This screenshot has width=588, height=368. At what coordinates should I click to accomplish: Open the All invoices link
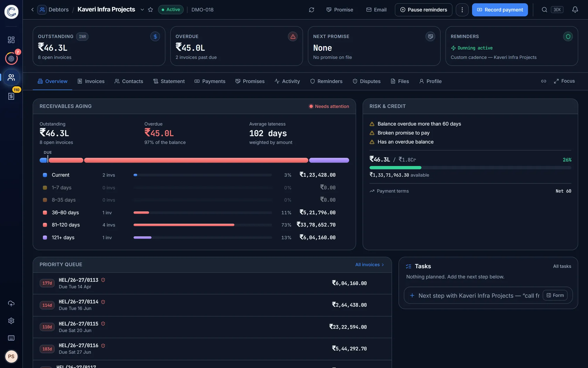pos(370,265)
